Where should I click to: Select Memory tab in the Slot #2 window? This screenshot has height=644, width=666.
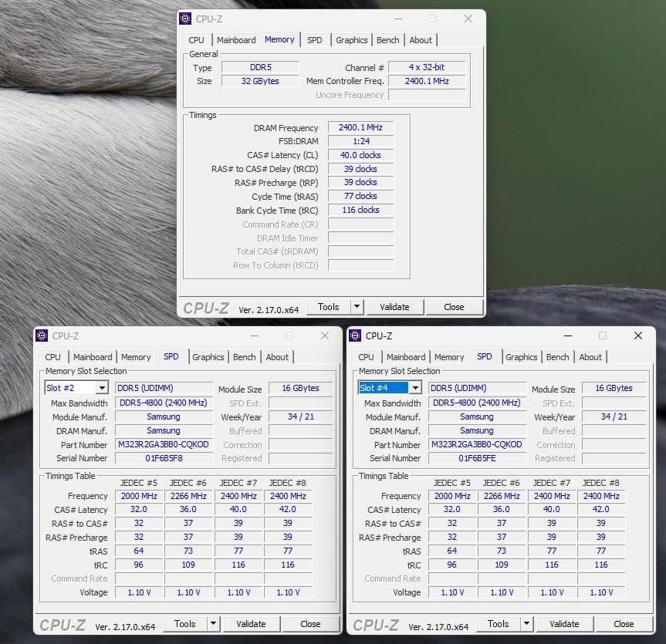tap(136, 357)
